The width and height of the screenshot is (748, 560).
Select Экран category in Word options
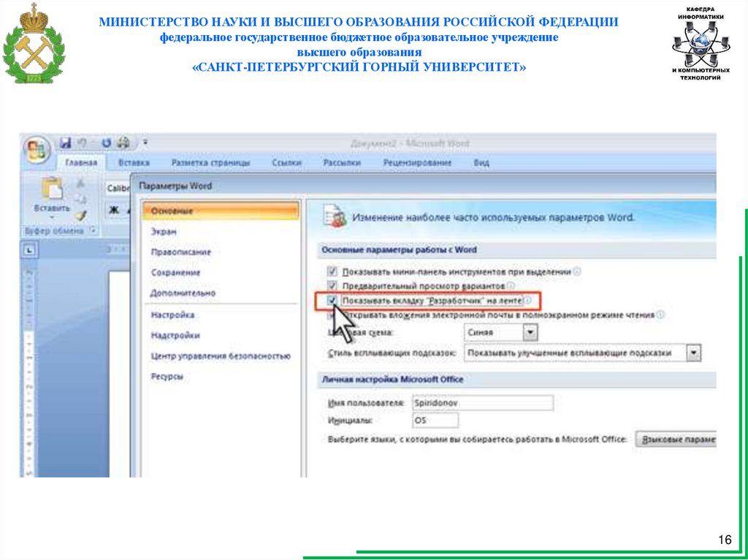[x=164, y=231]
